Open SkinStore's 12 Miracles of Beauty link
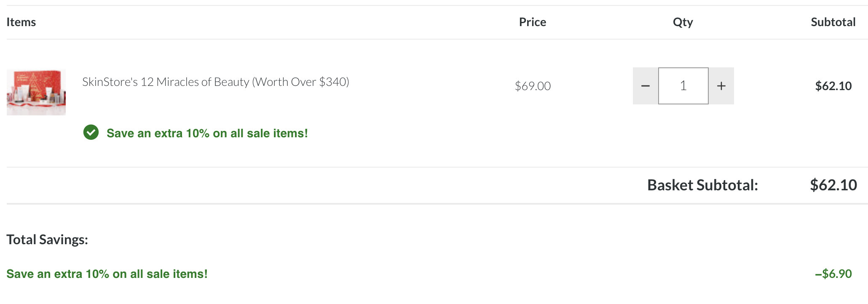Screen dimensions: 868x304 pos(216,82)
